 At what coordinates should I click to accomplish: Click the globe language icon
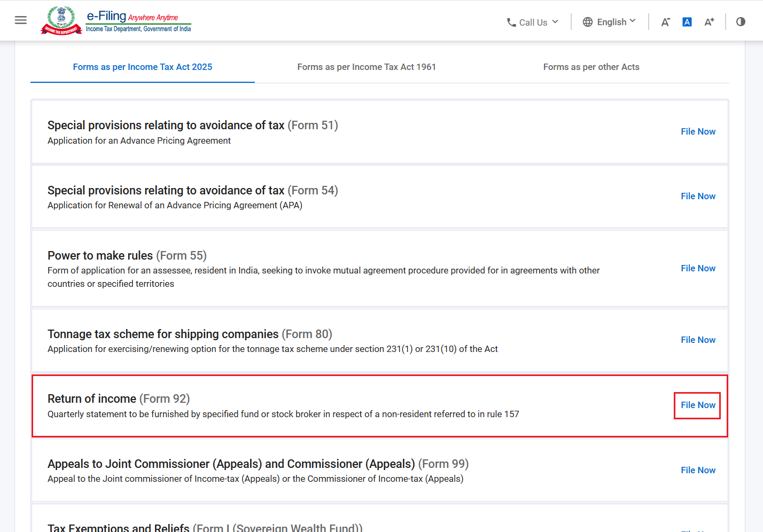(588, 22)
